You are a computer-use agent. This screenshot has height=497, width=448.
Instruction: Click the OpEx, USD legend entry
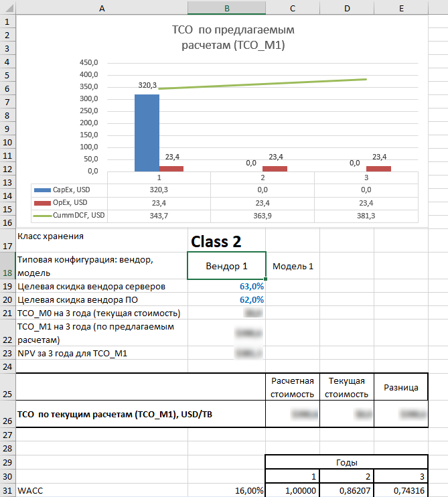coord(60,202)
